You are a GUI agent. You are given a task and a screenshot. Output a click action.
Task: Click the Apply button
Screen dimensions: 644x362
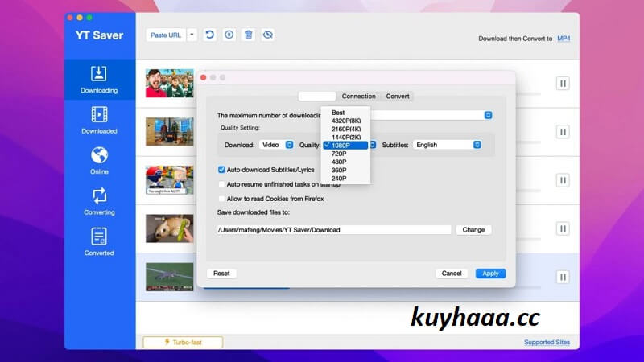[x=490, y=274]
